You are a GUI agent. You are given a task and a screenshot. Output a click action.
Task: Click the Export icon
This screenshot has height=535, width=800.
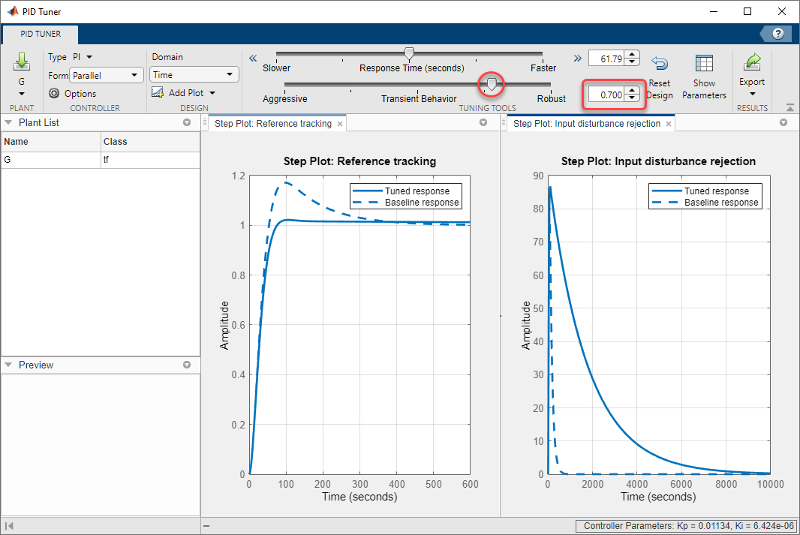tap(752, 62)
